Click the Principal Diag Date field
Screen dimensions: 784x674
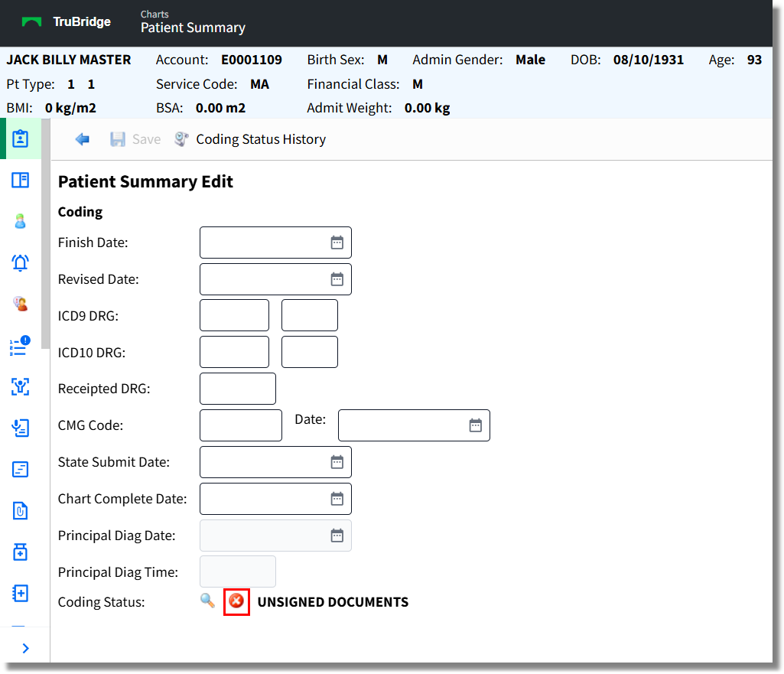pyautogui.click(x=275, y=536)
